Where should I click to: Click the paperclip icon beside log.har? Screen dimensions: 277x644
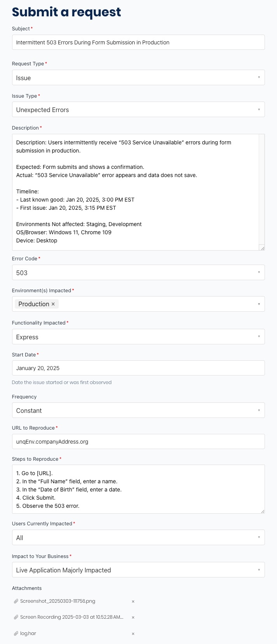tap(16, 633)
